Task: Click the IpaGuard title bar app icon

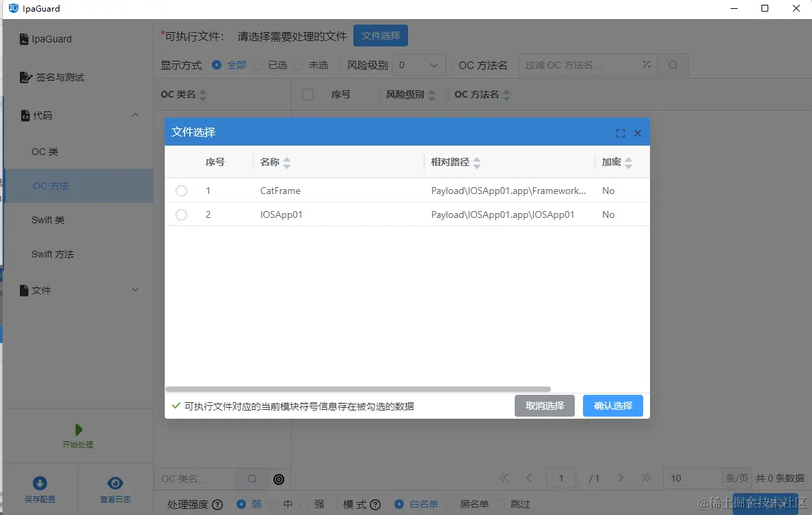Action: click(14, 8)
